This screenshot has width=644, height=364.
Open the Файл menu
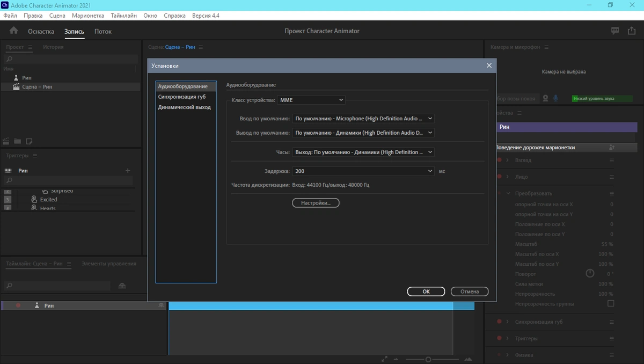coord(10,16)
